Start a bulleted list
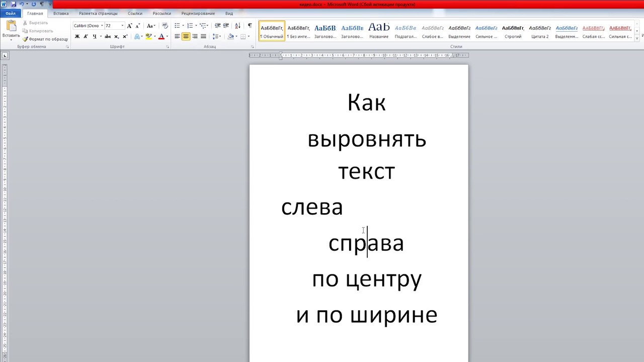Viewport: 644px width, 362px height. pos(177,26)
